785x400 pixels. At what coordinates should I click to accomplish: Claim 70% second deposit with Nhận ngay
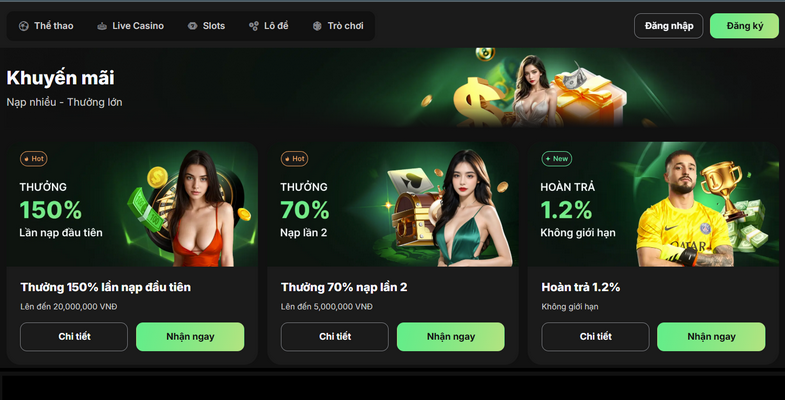[451, 336]
